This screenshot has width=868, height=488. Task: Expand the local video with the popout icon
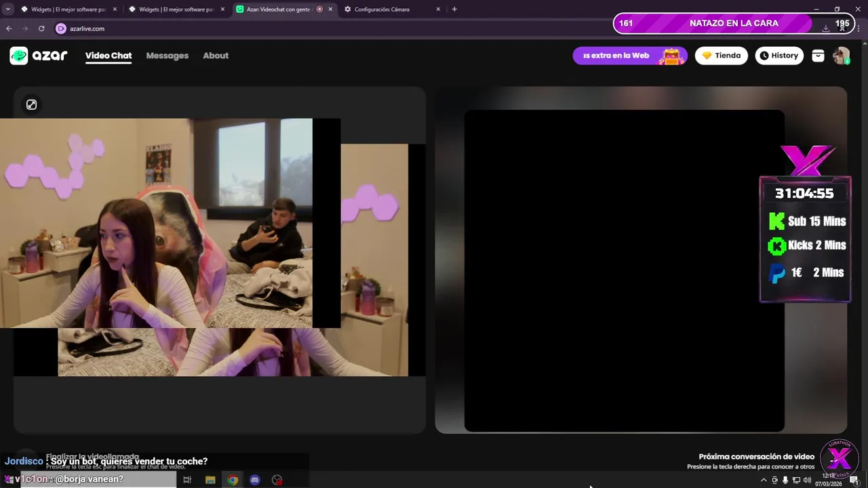(31, 104)
